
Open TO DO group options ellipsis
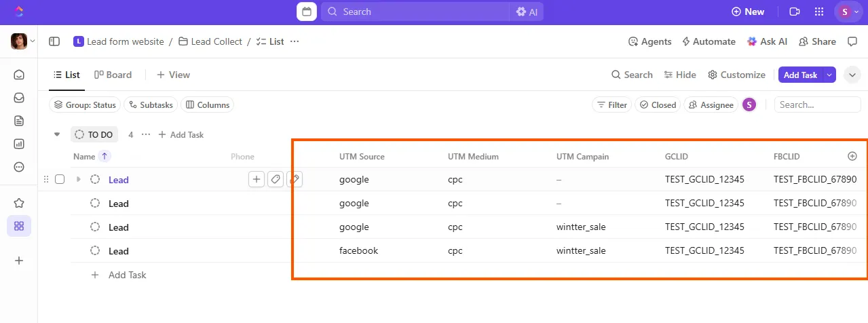pyautogui.click(x=146, y=134)
